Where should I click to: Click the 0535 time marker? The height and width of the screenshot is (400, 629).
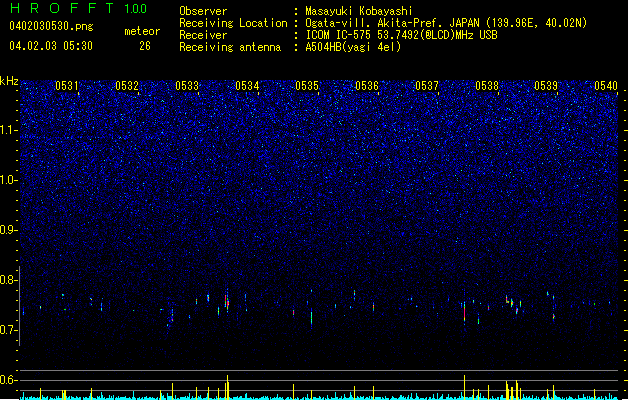coord(307,86)
